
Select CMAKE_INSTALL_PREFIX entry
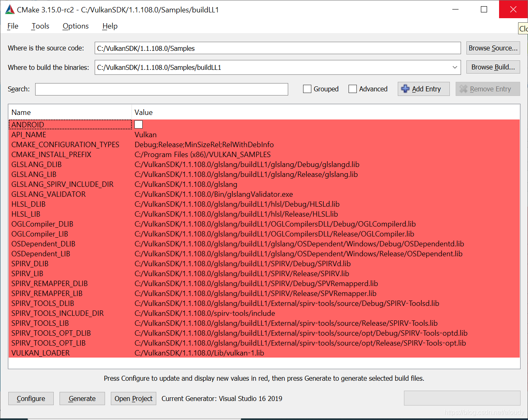point(51,155)
